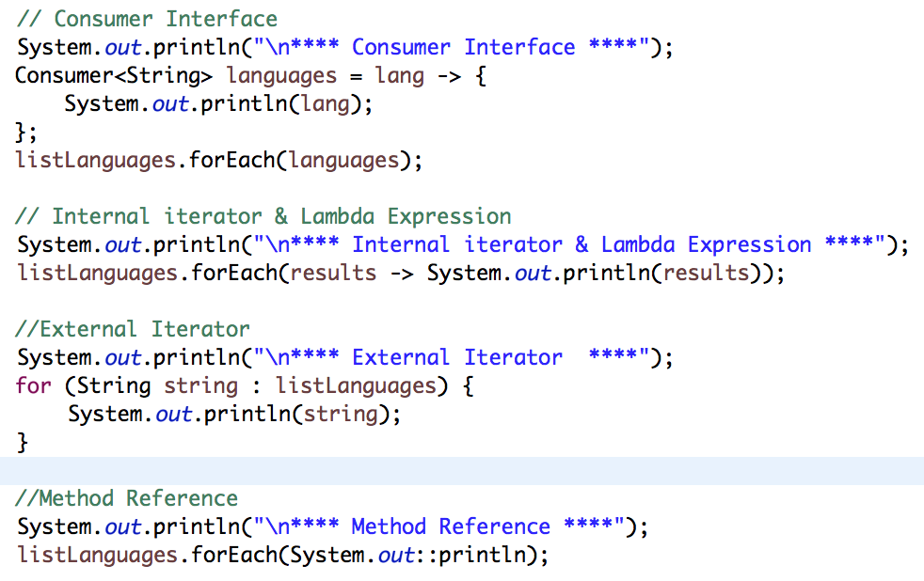Click the '//Method Reference' comment
The height and width of the screenshot is (581, 924).
[127, 498]
